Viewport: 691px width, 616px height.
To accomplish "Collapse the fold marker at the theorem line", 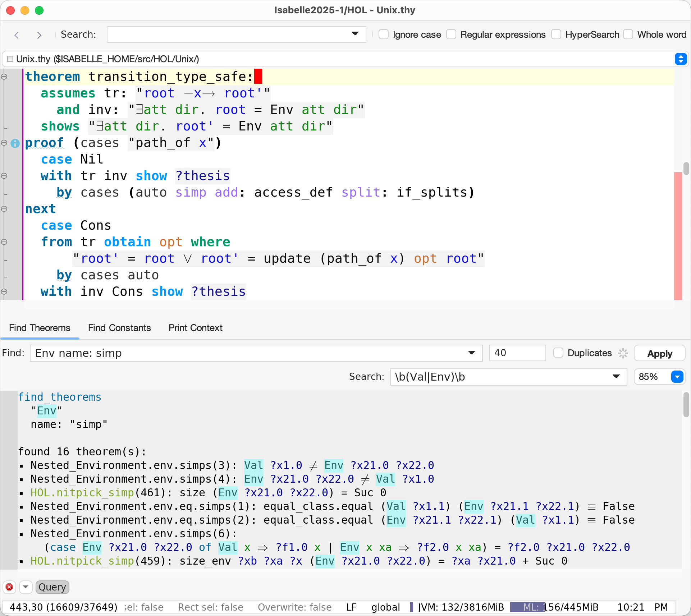I will click(x=4, y=77).
